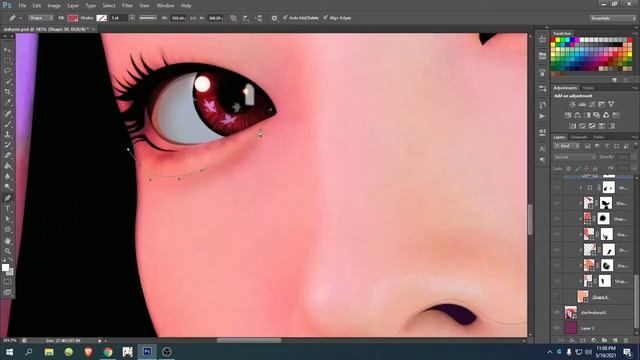Toggle Align Edges checkbox
The image size is (640, 360).
pos(325,18)
